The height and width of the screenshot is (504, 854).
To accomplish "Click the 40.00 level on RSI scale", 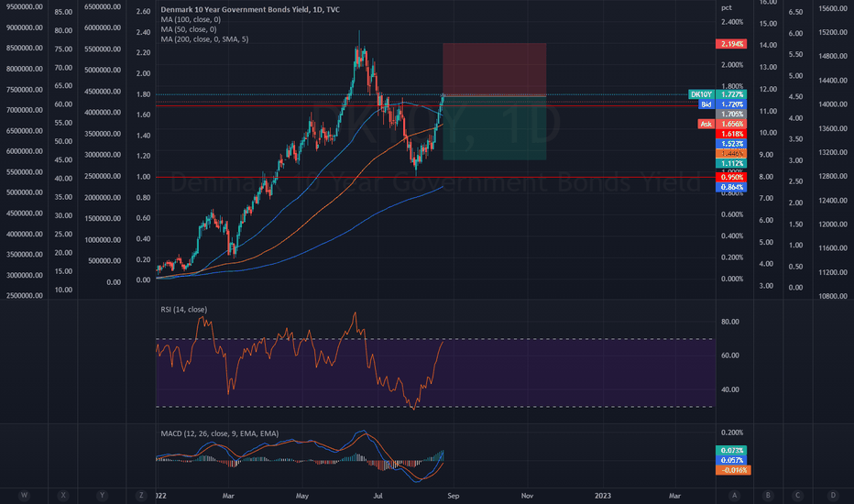I will coord(729,389).
